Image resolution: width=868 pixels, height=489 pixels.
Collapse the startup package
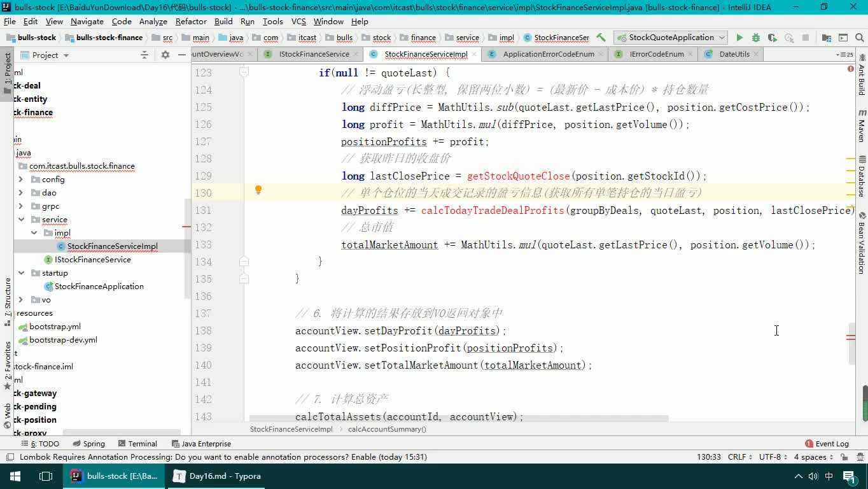pos(21,273)
